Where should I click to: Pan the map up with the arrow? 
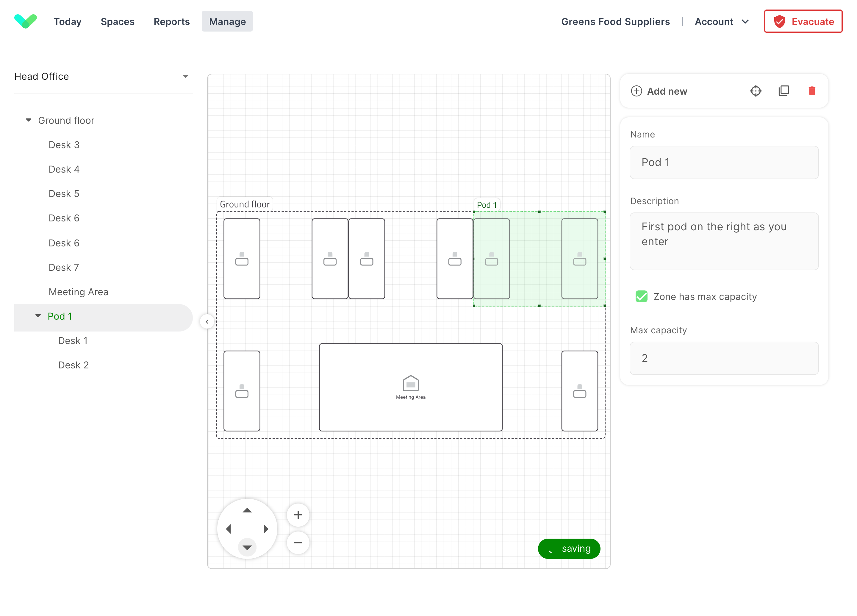(247, 511)
